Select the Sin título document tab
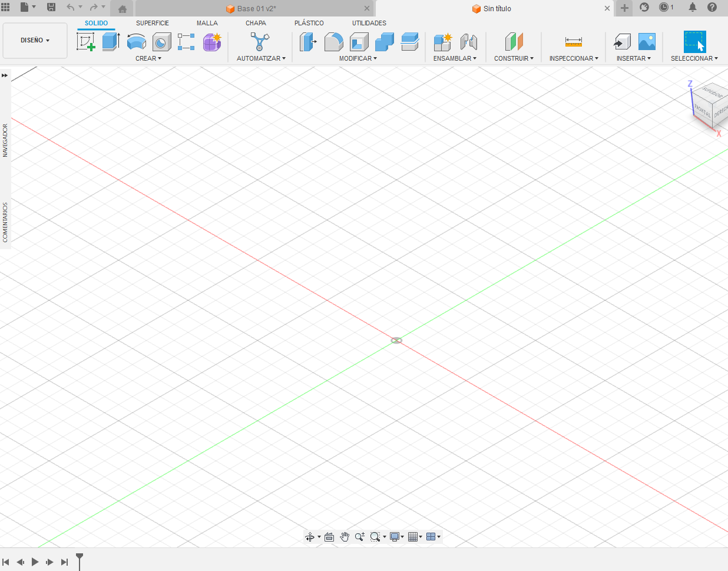 (x=492, y=8)
